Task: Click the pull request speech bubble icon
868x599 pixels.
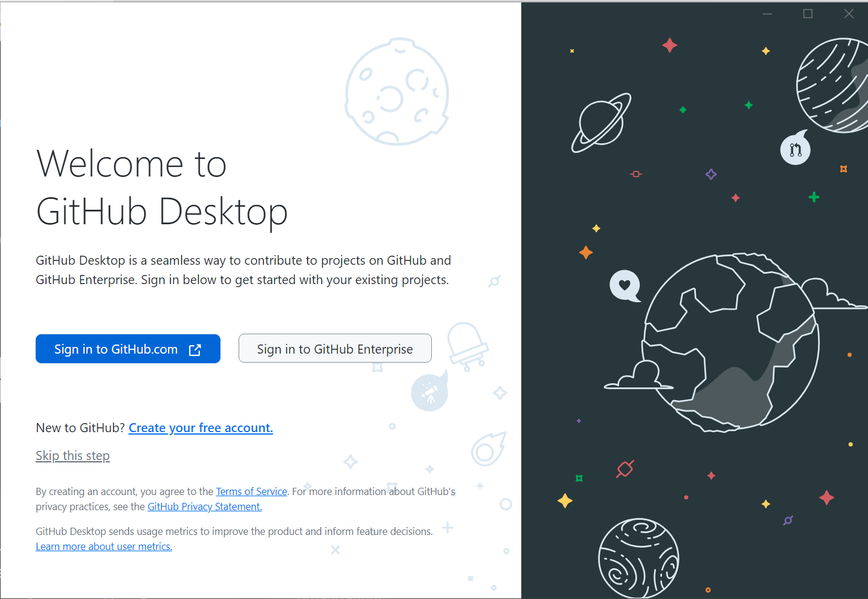Action: click(796, 147)
